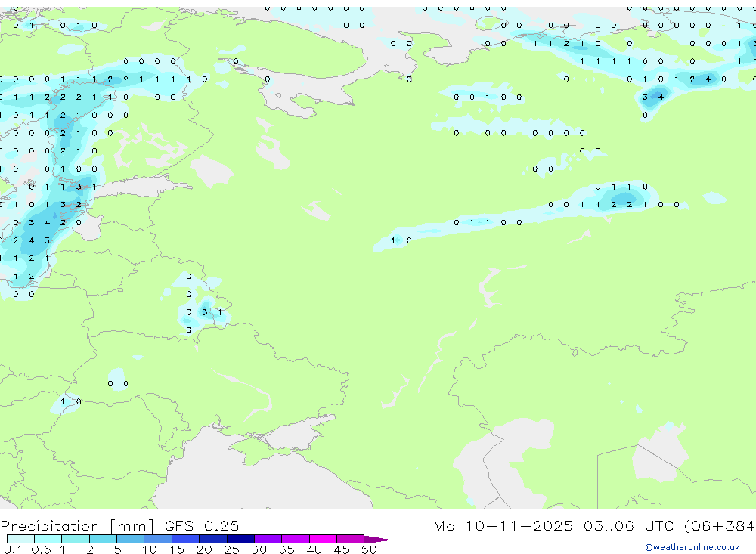Select the "0.5" legend scale label
The height and width of the screenshot is (554, 756).
click(41, 549)
